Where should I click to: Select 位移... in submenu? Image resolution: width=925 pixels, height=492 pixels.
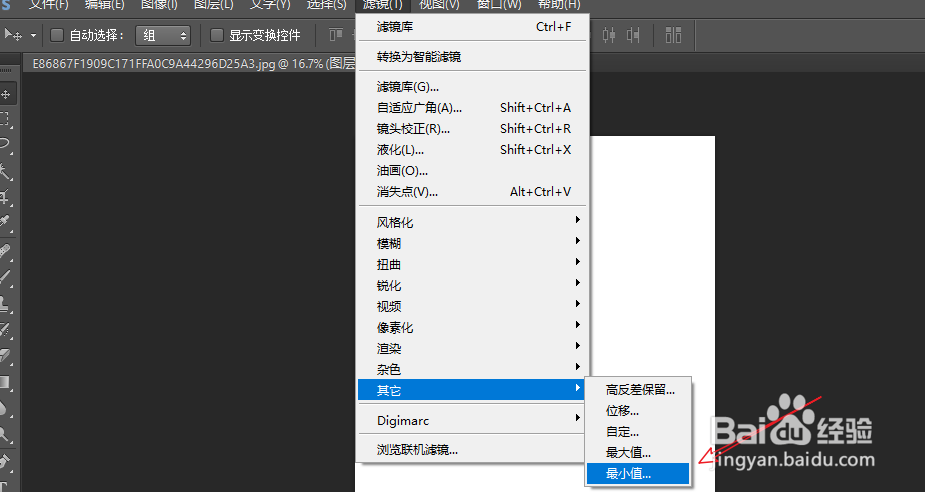click(x=638, y=411)
